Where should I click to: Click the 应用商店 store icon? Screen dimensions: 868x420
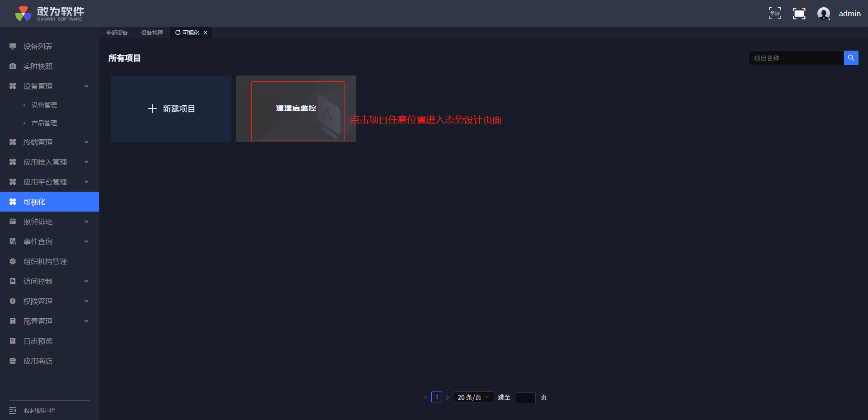pyautogui.click(x=13, y=361)
